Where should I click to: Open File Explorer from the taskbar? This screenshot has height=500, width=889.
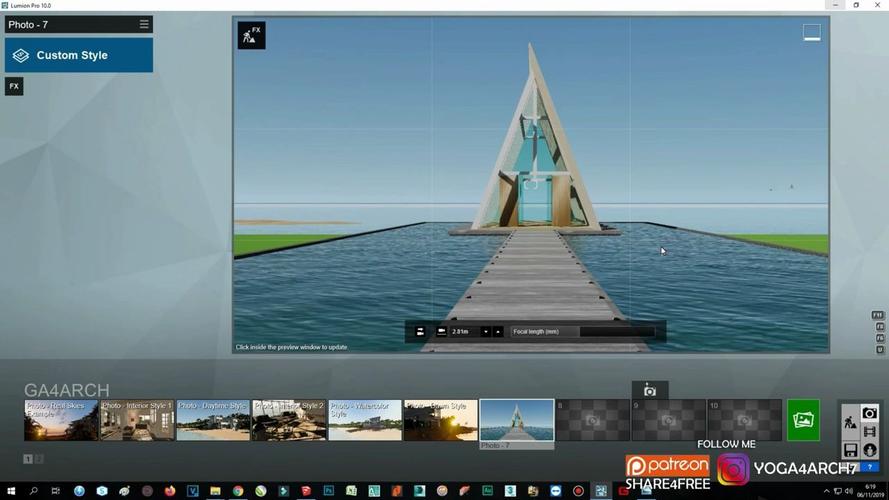tap(215, 491)
